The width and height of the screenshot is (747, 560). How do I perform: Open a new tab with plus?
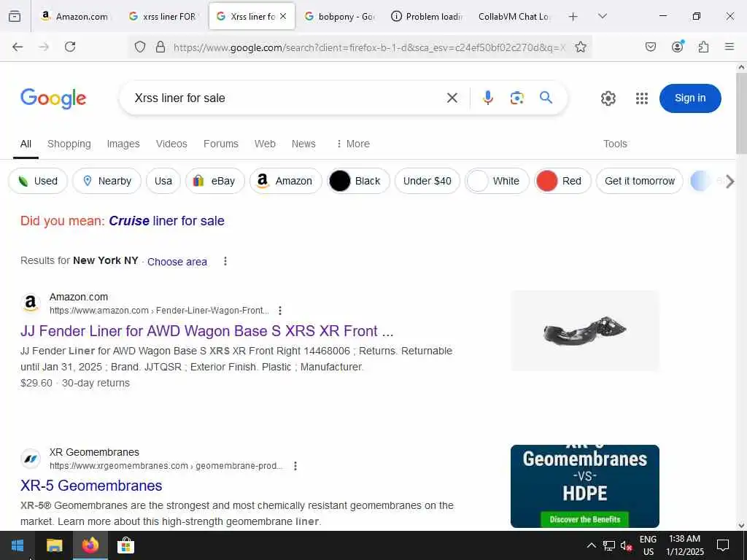tap(573, 17)
